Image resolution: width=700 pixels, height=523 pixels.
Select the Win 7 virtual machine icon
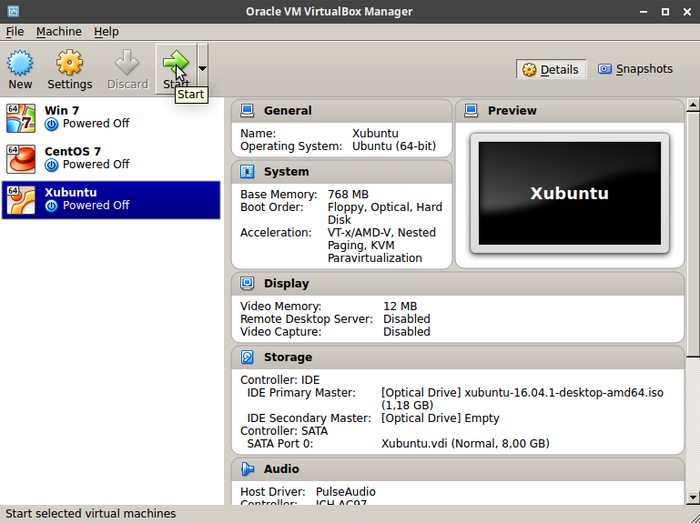pyautogui.click(x=21, y=118)
